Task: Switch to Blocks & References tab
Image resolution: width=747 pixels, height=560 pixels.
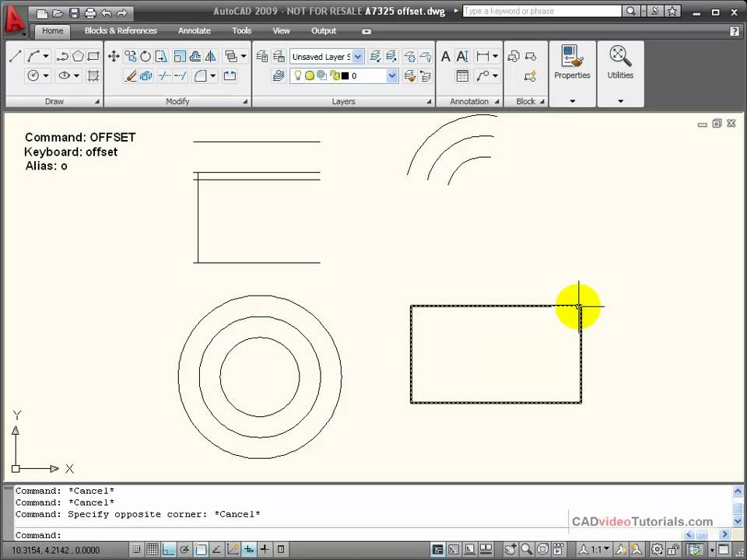Action: coord(121,31)
